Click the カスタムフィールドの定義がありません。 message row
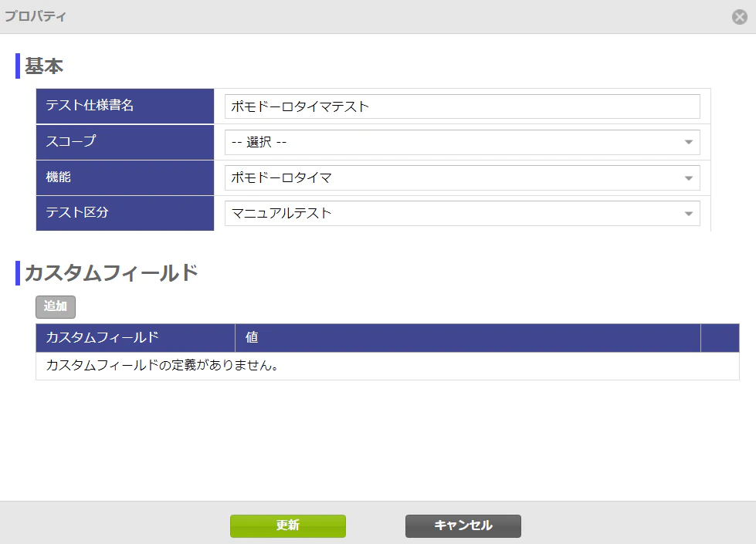The height and width of the screenshot is (544, 756). 388,366
